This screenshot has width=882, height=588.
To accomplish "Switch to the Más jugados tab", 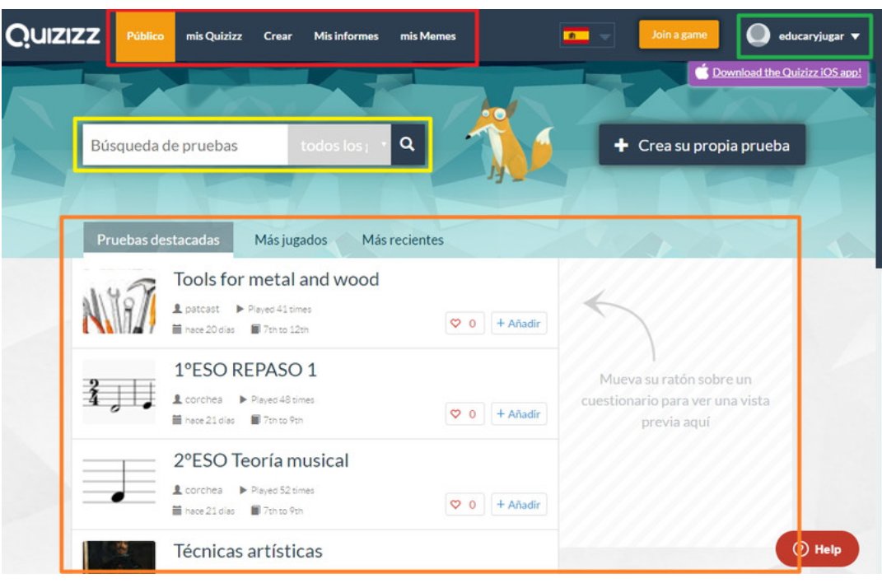I will point(291,240).
